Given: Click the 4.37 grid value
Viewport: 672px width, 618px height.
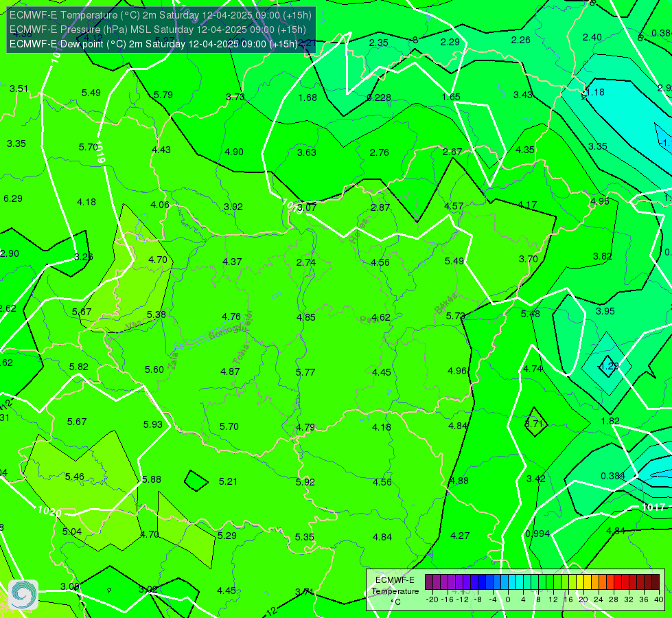Looking at the screenshot, I should tap(232, 262).
